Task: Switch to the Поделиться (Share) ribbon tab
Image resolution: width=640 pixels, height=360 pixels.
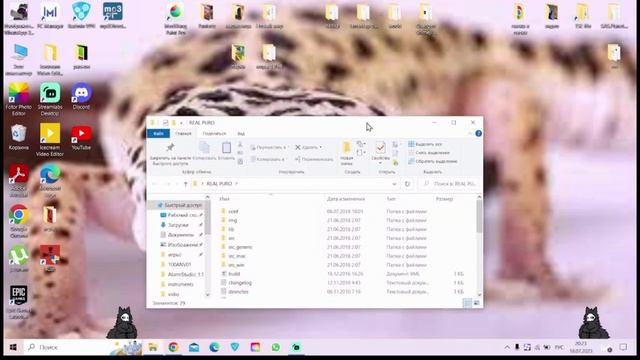Action: [214, 133]
